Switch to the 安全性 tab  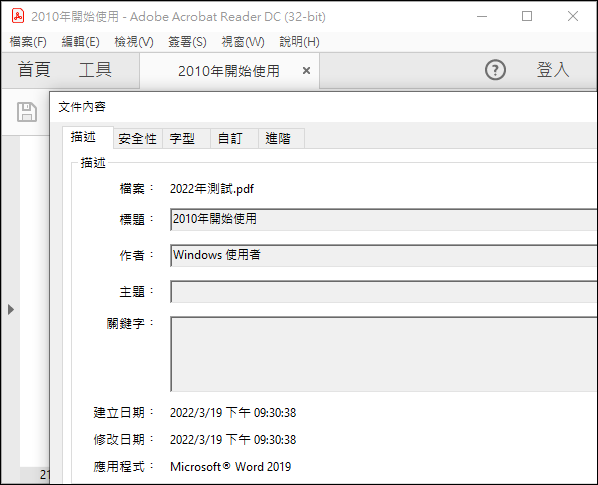pyautogui.click(x=138, y=138)
